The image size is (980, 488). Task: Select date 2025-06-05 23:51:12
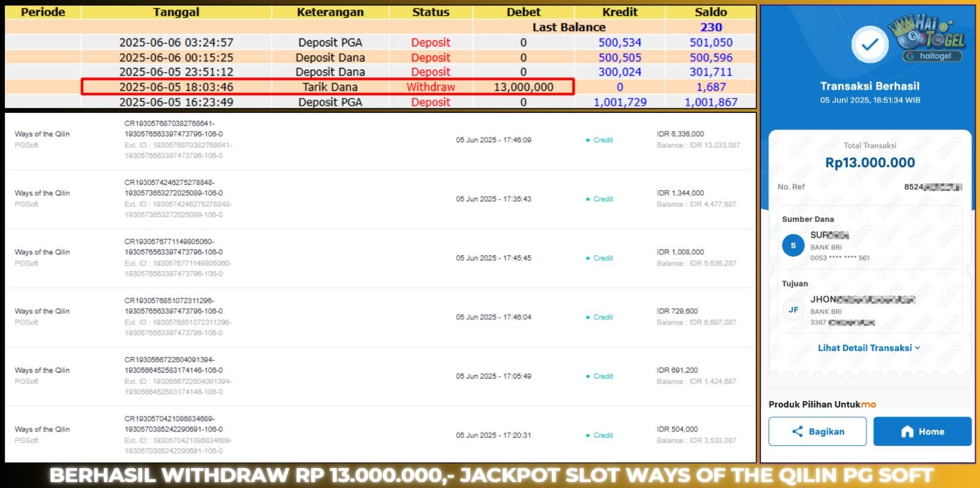176,72
